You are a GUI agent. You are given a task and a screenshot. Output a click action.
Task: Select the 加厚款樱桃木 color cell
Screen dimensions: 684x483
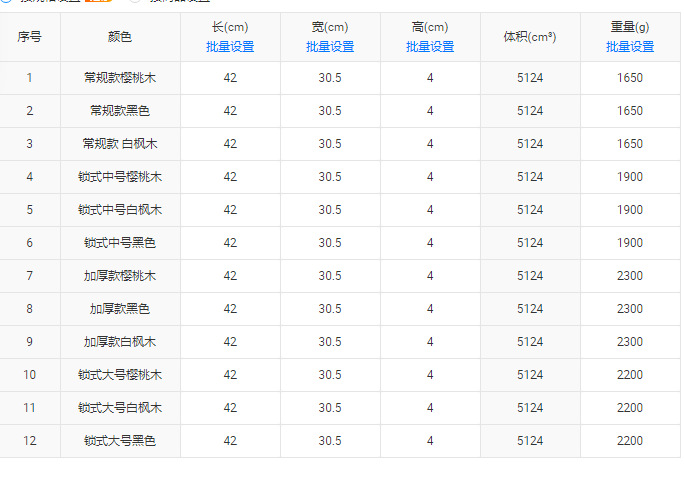(x=120, y=276)
